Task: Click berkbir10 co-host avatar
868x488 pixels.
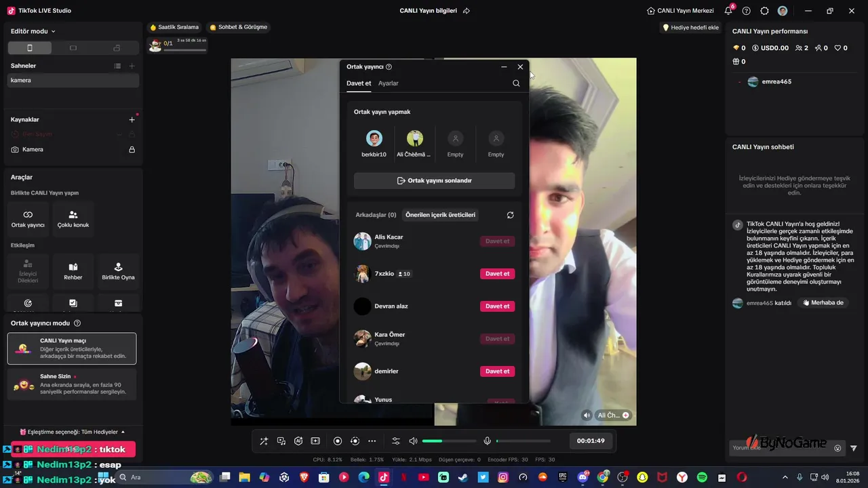Action: pyautogui.click(x=374, y=138)
